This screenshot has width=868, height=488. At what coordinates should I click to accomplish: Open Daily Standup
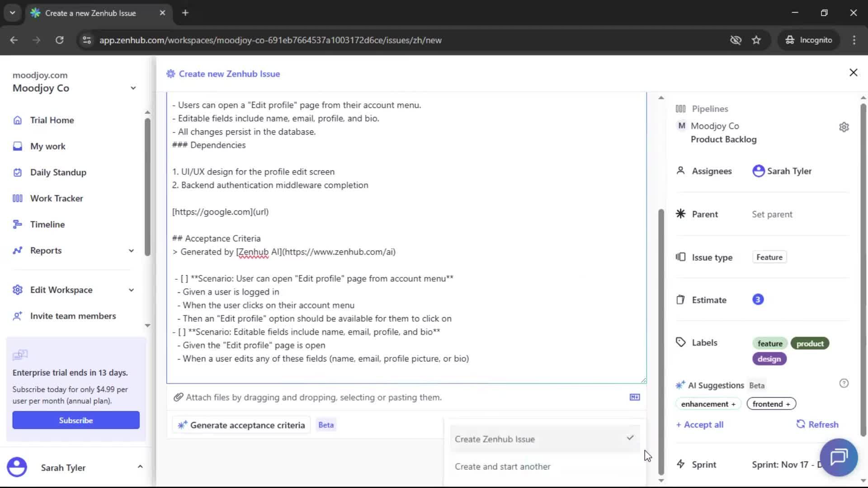point(58,172)
